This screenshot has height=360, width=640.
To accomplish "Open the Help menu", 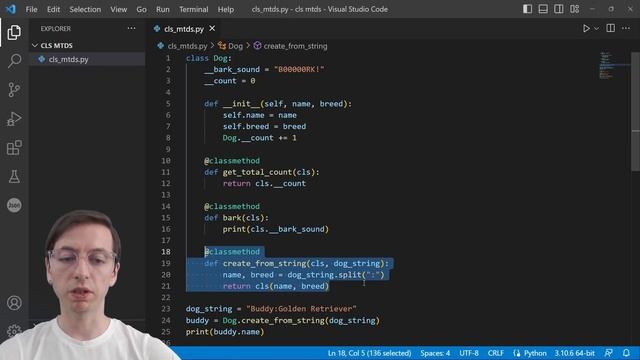I will tap(226, 9).
